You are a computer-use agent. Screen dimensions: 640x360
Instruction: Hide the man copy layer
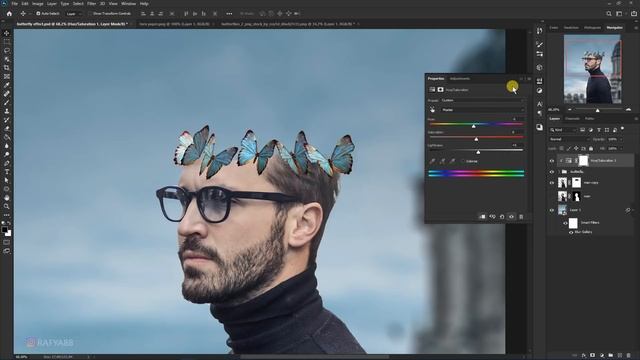pyautogui.click(x=552, y=183)
